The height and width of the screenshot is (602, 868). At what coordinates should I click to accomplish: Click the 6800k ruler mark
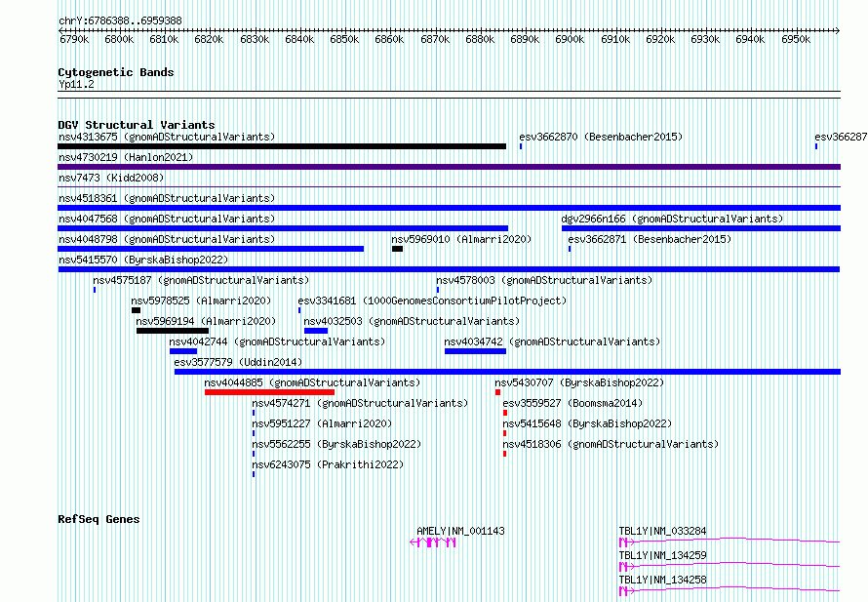tap(119, 39)
